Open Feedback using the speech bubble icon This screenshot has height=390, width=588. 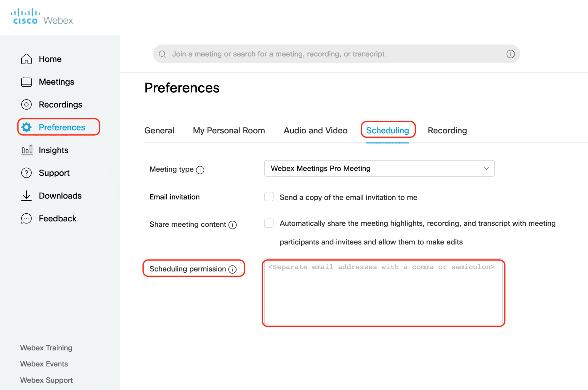(x=26, y=218)
